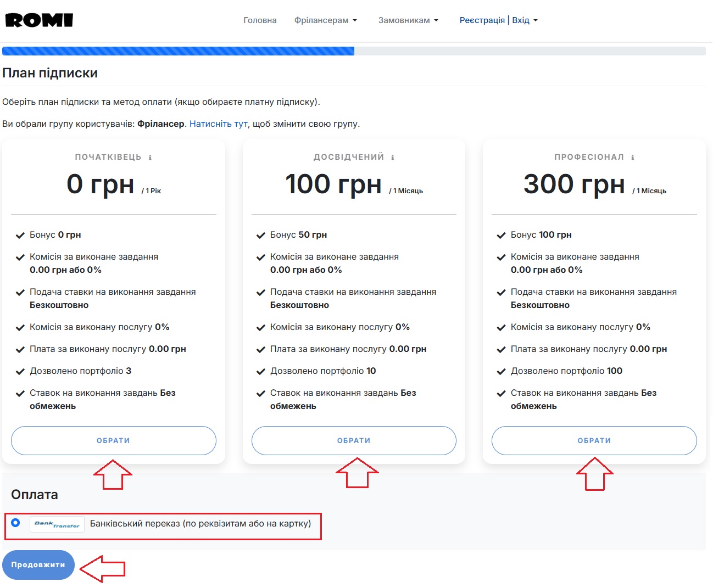Click the Банківський переказ payment label
The width and height of the screenshot is (713, 588).
[x=200, y=524]
